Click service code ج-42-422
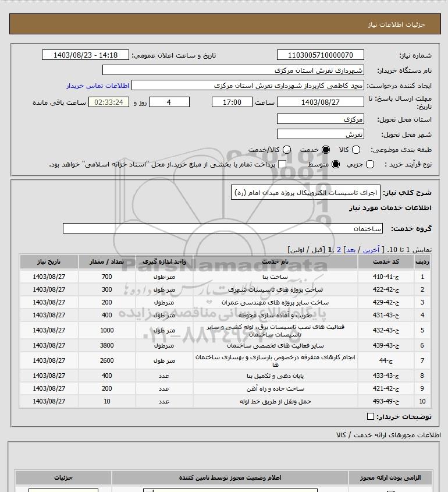 pyautogui.click(x=386, y=289)
